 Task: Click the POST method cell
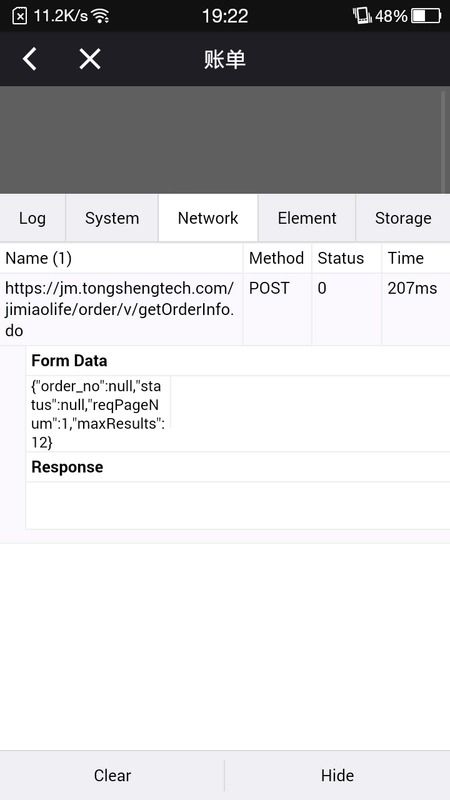269,288
